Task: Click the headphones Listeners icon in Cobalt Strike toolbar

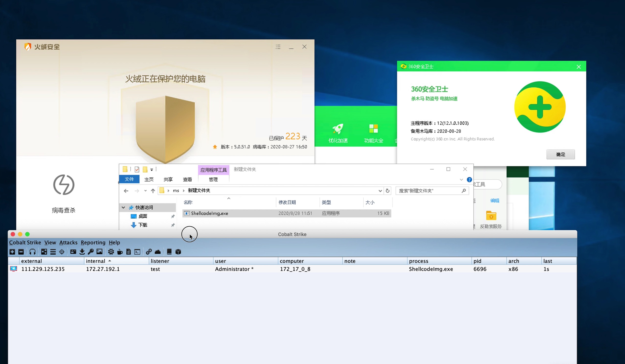Action: [x=32, y=252]
